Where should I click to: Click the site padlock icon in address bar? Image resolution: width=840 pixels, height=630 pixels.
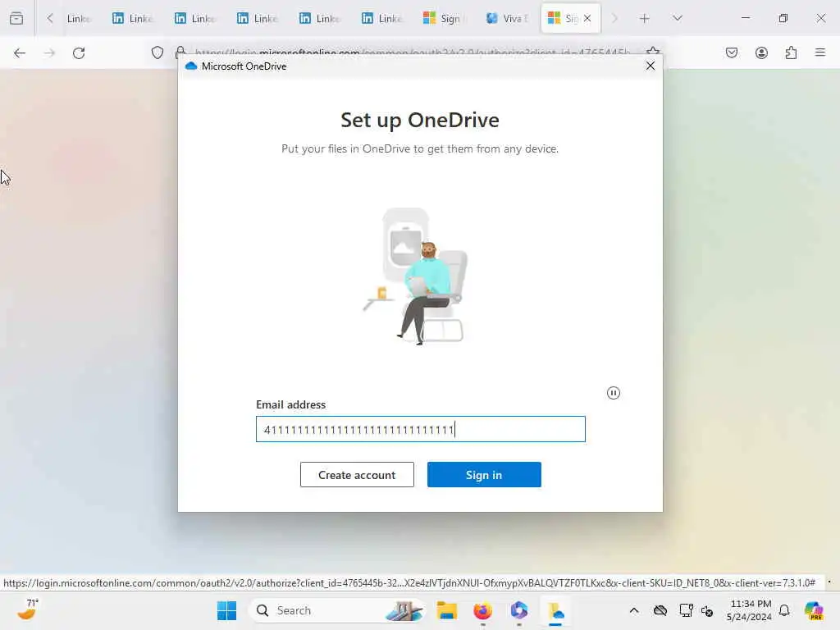coord(180,52)
